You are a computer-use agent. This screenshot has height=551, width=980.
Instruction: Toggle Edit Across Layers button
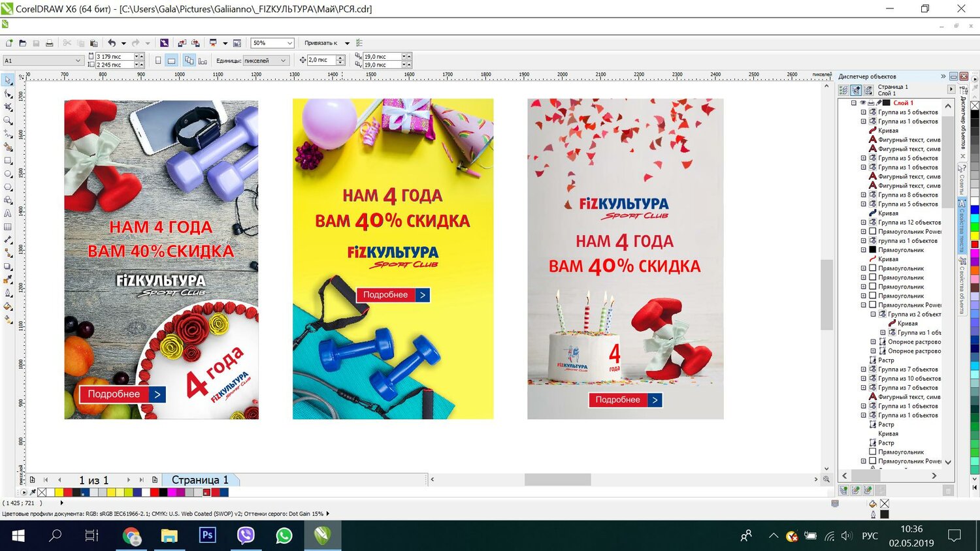click(856, 90)
